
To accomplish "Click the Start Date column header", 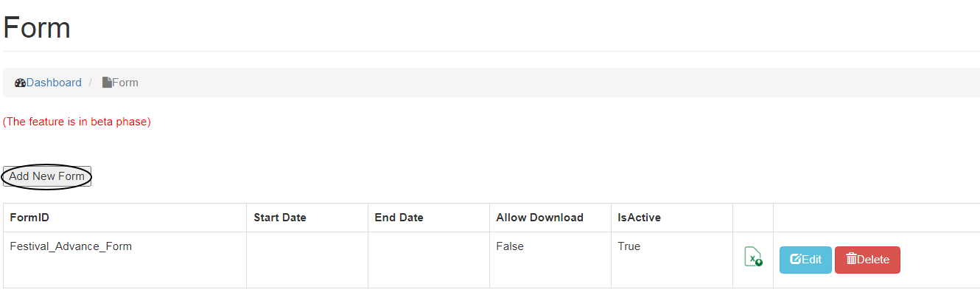I will pos(279,218).
